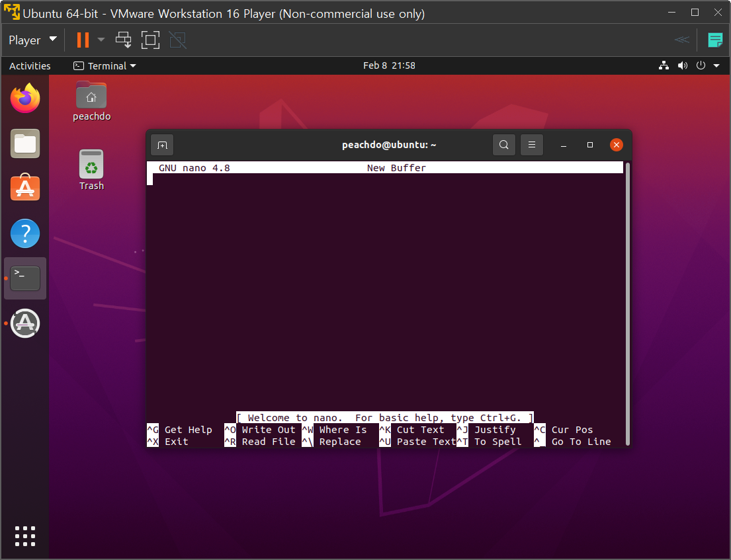The width and height of the screenshot is (731, 560).
Task: Open Software Updater in the dock
Action: 25,323
